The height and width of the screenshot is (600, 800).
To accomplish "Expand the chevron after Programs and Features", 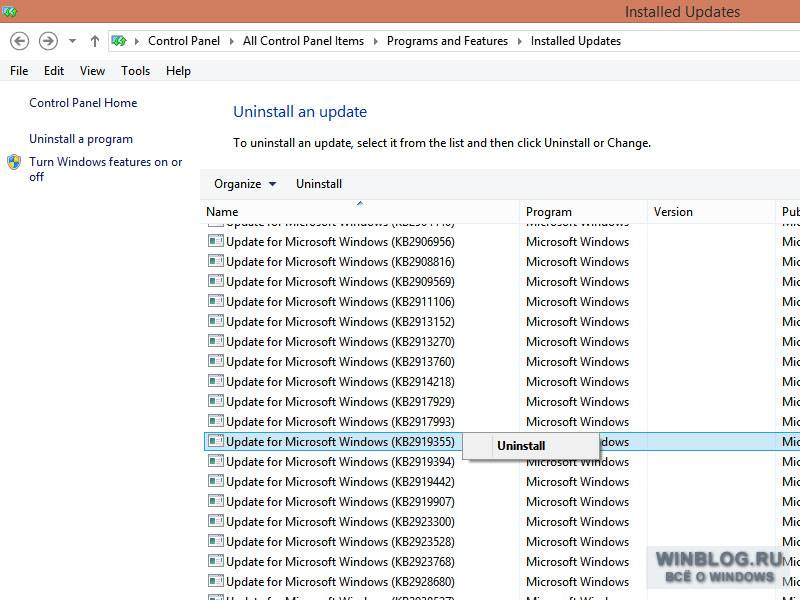I will (x=519, y=41).
